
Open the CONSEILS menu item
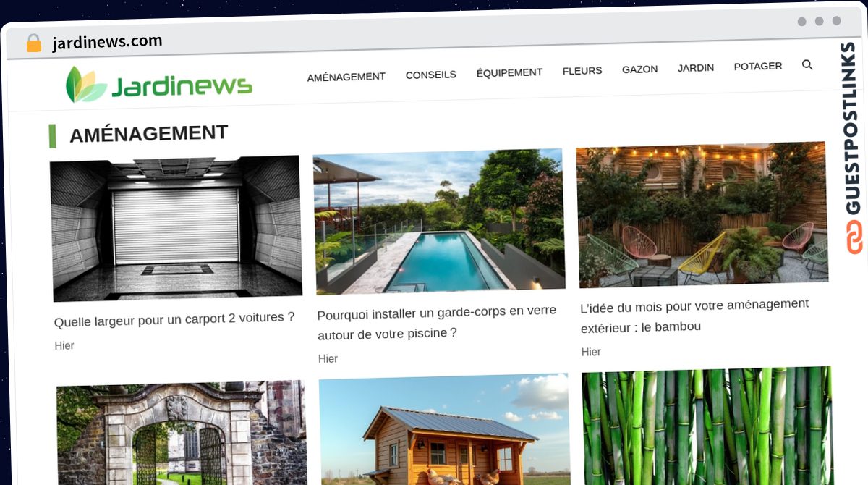(430, 75)
